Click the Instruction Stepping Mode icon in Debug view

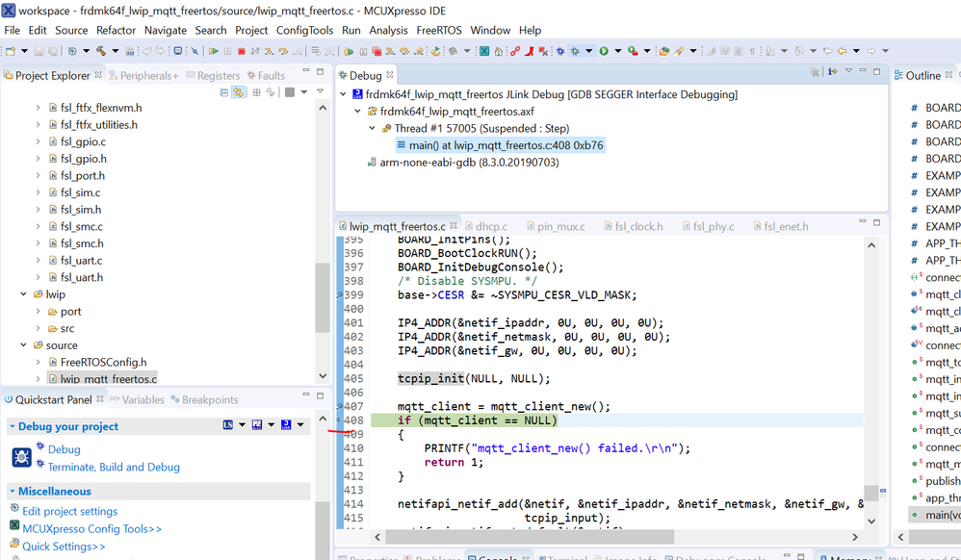(x=832, y=72)
